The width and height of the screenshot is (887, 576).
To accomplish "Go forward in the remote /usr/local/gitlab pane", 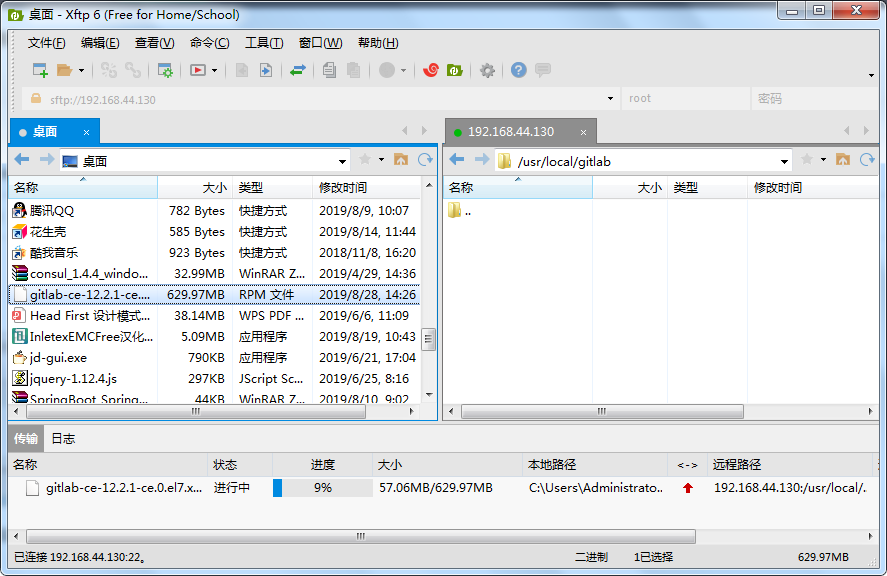I will (482, 160).
